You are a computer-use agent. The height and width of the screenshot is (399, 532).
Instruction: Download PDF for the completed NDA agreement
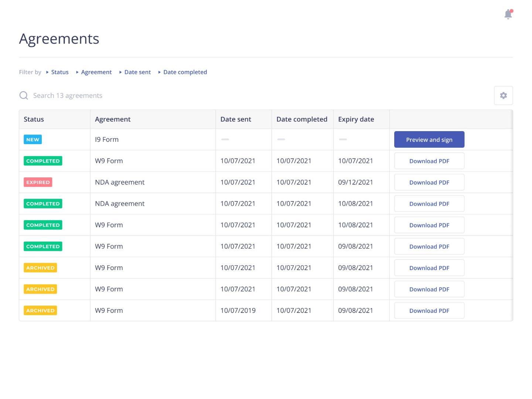429,204
